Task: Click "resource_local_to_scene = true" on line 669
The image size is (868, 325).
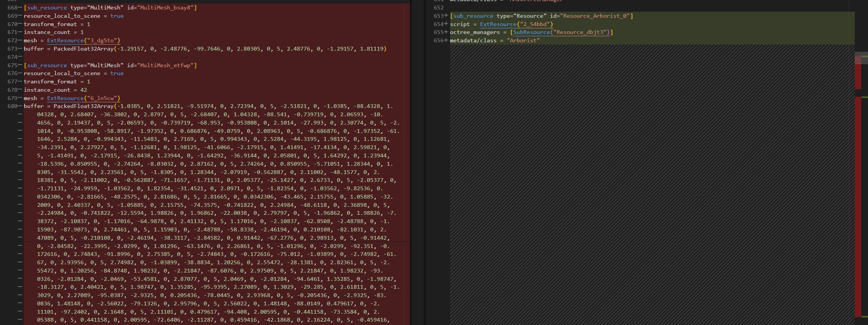Action: 74,16
